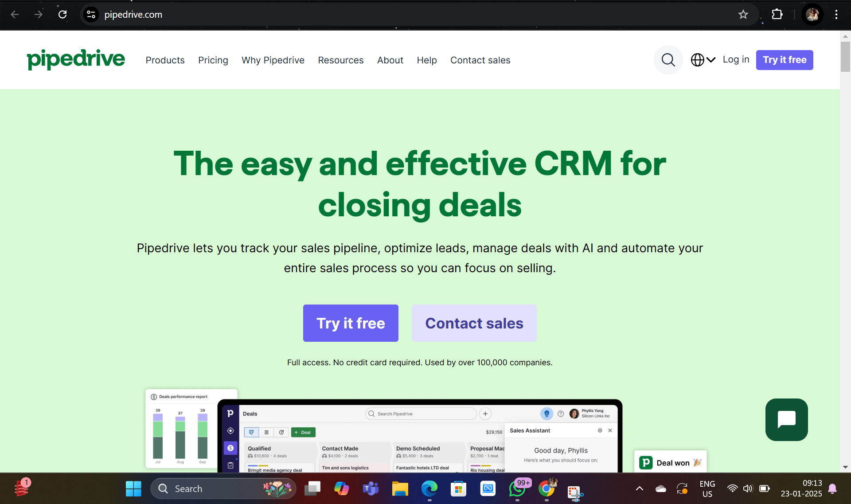Click the lightbulb assistant icon in the preview

[547, 414]
